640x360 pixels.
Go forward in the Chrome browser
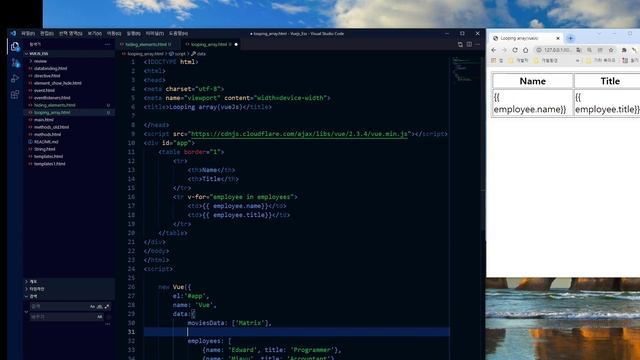click(x=504, y=50)
